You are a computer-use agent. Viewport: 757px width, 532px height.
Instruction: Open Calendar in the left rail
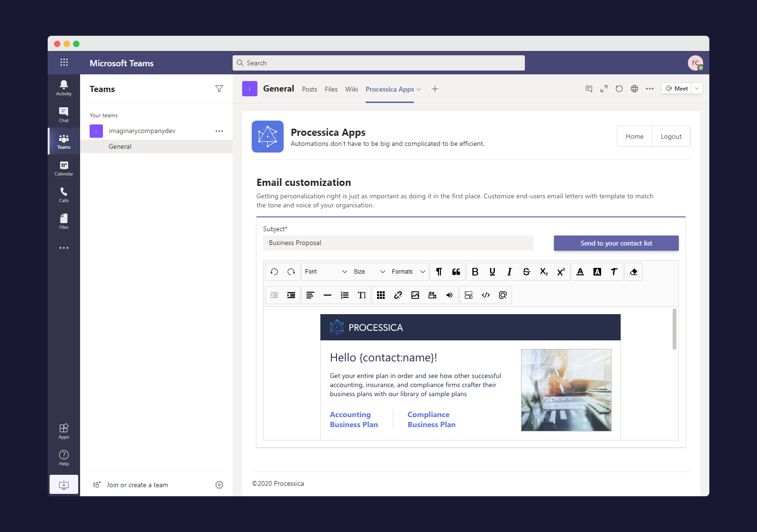64,168
